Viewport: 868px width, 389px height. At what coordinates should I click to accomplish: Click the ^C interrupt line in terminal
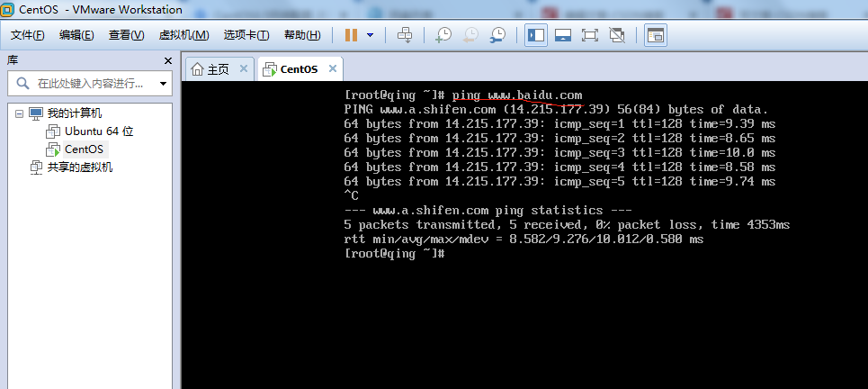(351, 196)
